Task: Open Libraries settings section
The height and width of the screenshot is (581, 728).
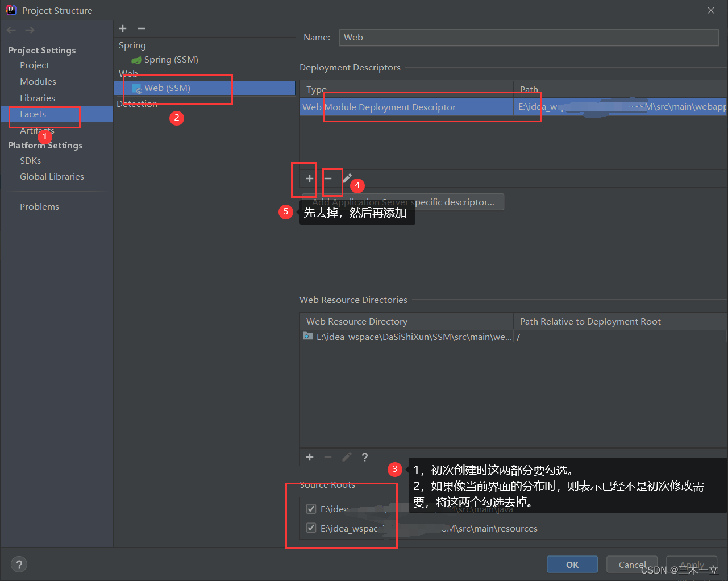Action: 38,98
